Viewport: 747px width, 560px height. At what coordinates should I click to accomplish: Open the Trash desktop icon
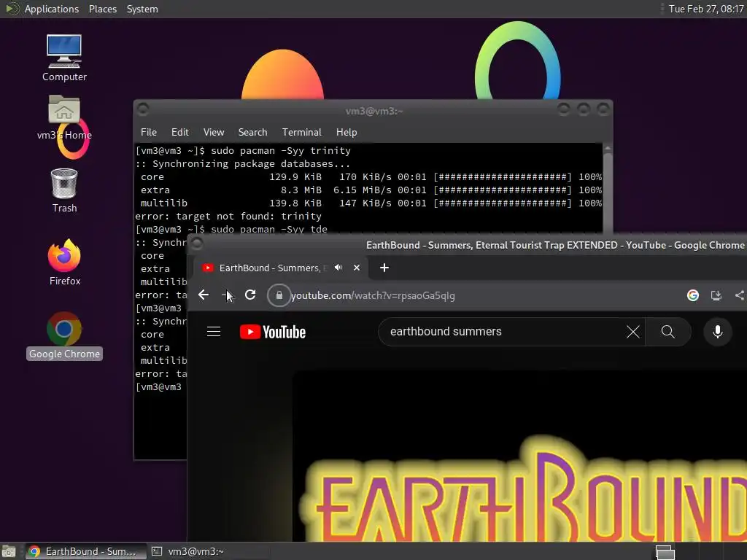click(x=64, y=190)
